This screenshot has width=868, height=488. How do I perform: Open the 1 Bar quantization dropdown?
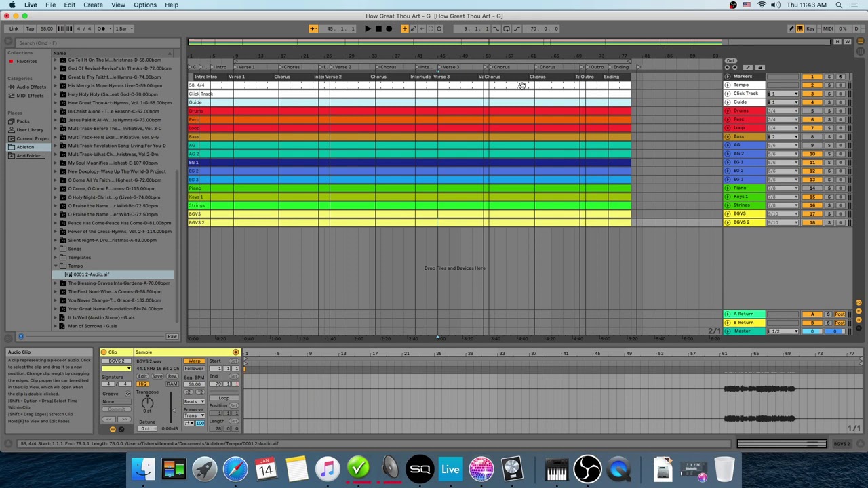pos(124,28)
